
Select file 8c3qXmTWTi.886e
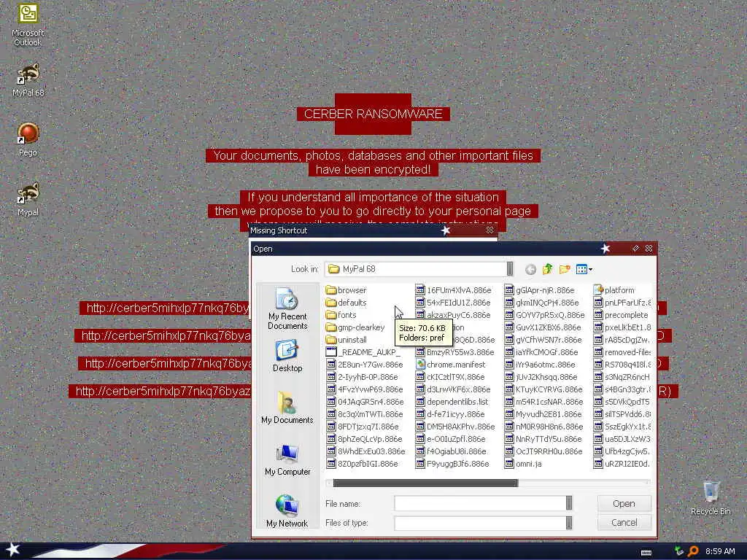coord(365,414)
